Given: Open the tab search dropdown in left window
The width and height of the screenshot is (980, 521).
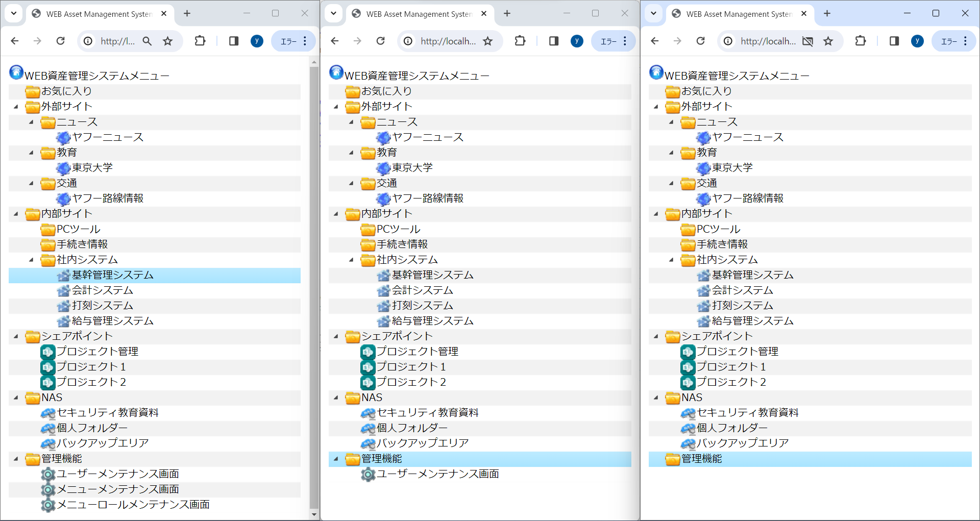Looking at the screenshot, I should (x=14, y=14).
